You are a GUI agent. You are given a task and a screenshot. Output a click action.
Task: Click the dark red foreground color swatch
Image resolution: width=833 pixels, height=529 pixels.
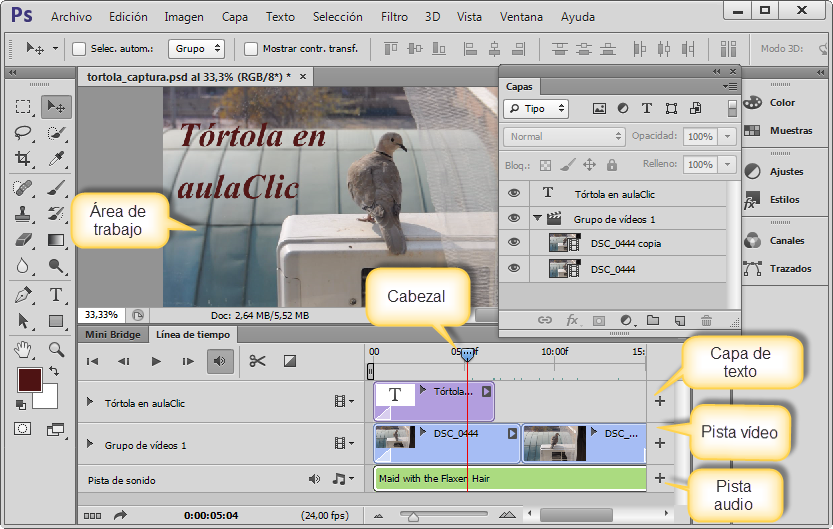[x=28, y=378]
